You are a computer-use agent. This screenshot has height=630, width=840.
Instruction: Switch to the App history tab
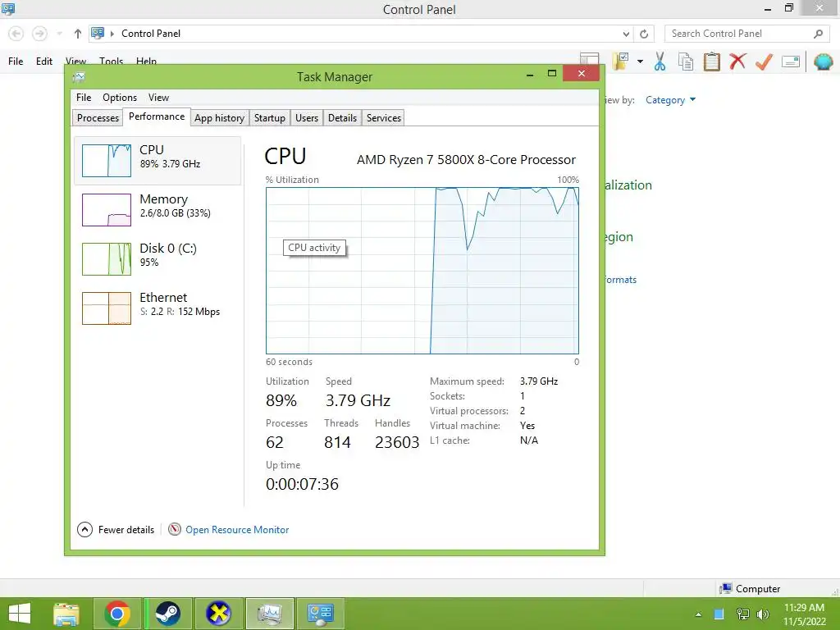[219, 118]
